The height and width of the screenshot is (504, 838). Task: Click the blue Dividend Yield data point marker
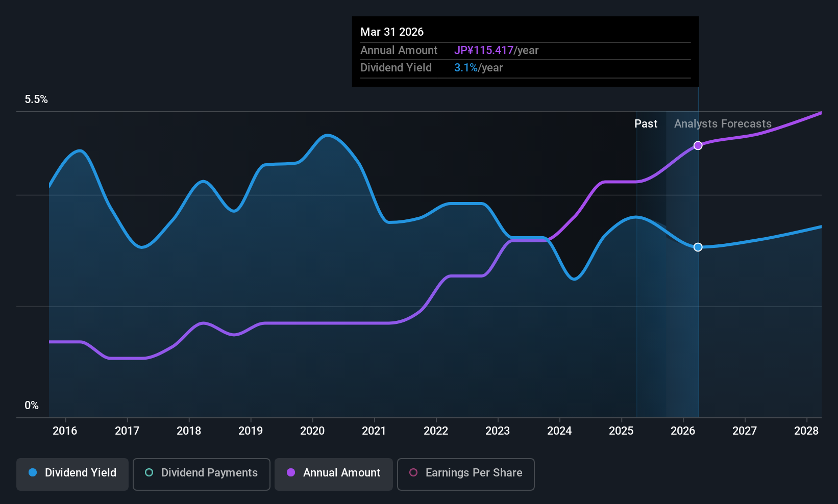698,247
